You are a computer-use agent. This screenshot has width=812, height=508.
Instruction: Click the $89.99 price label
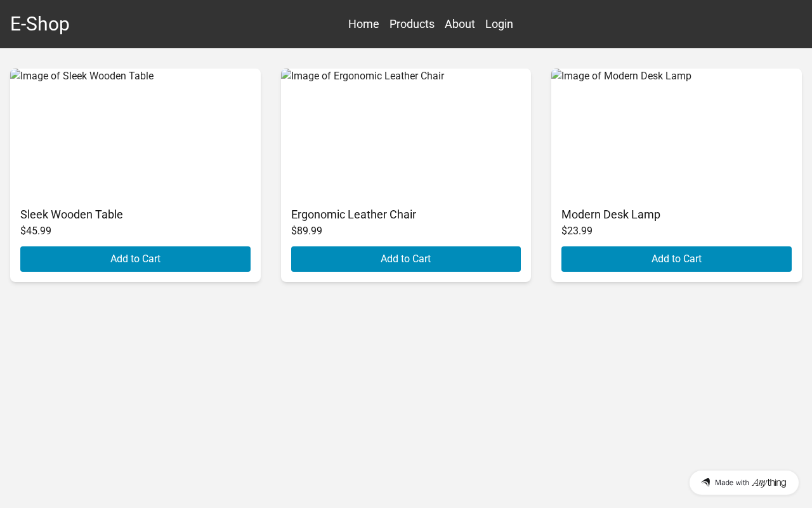click(306, 231)
